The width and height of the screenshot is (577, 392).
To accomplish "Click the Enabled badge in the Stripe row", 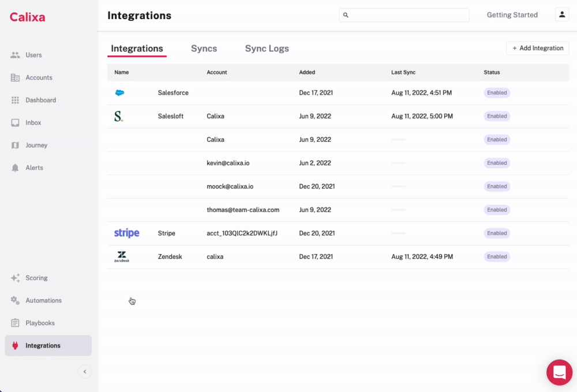I will pyautogui.click(x=497, y=233).
